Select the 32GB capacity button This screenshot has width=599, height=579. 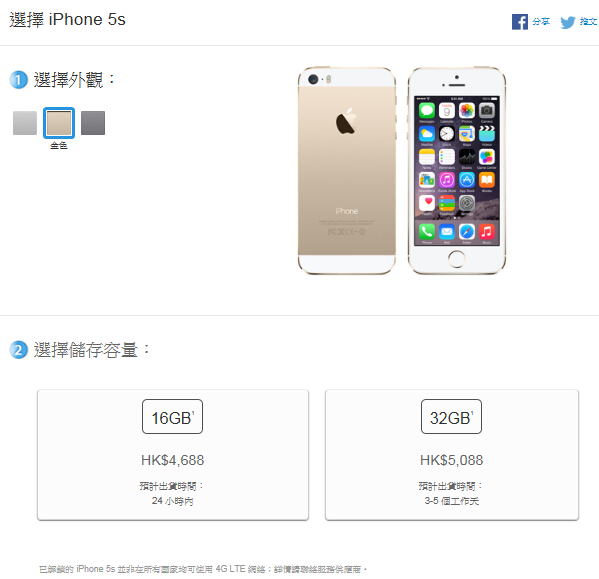tap(451, 417)
